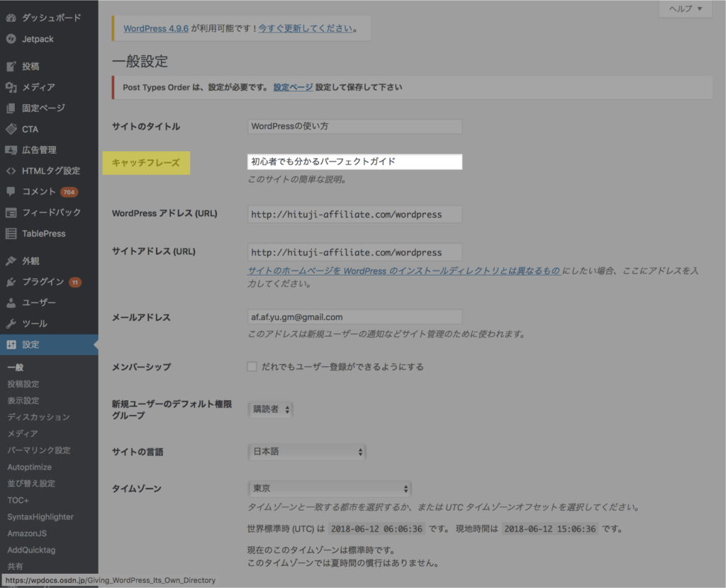Click the media icon beside メディア
The image size is (726, 588).
tap(11, 87)
